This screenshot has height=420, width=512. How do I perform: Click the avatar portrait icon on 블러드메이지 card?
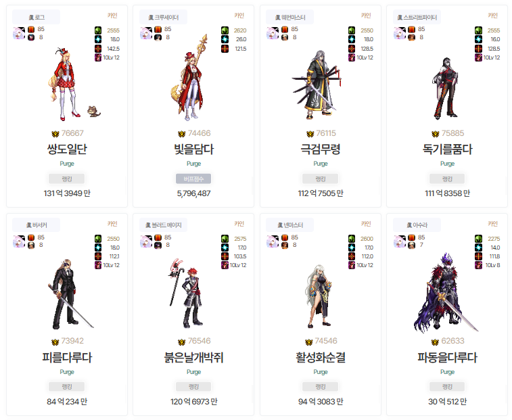click(146, 241)
